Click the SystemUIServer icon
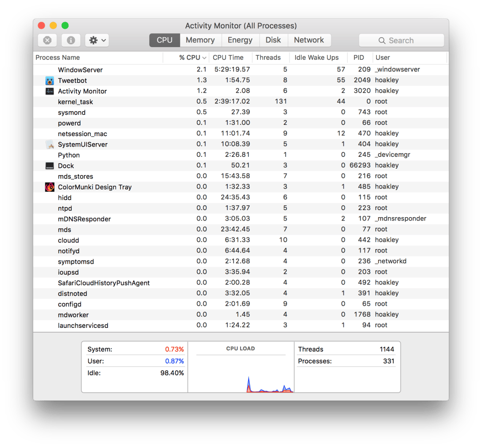482x448 pixels. [x=49, y=144]
